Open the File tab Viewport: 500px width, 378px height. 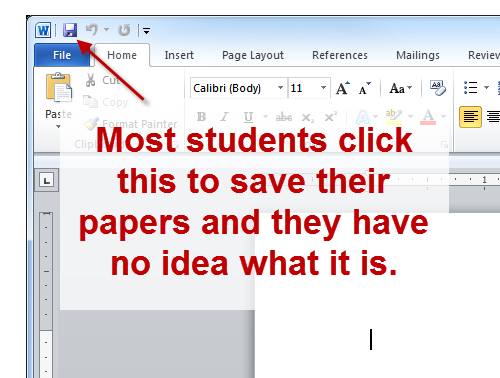point(62,55)
